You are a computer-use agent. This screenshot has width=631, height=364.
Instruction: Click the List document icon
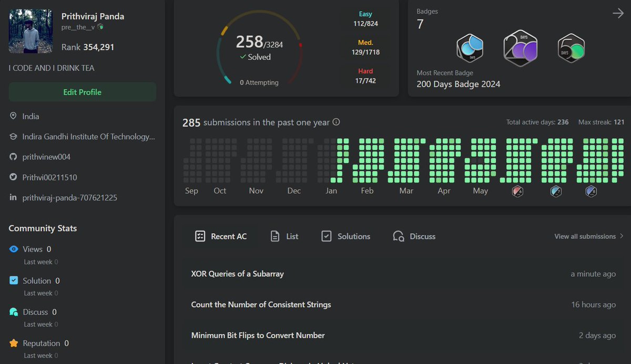[x=275, y=236]
